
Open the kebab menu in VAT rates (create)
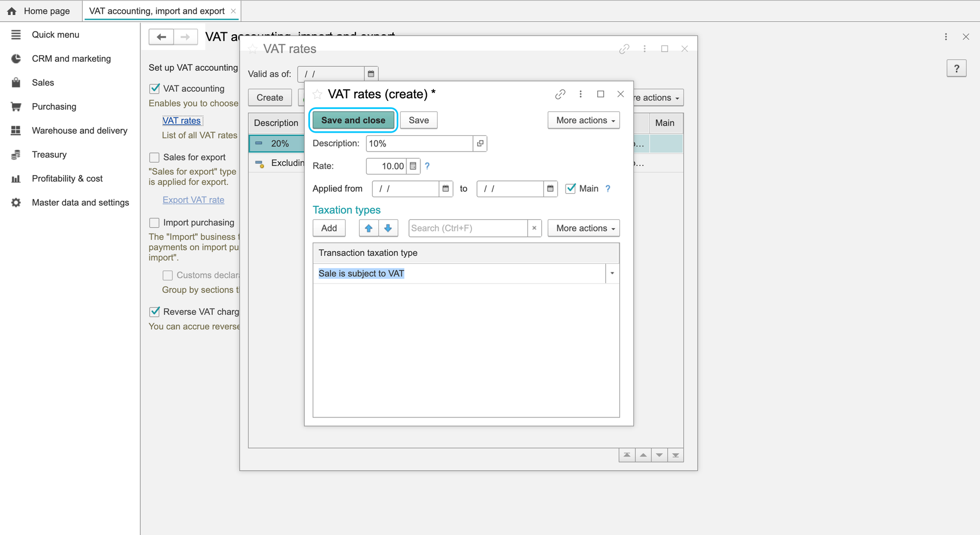[581, 94]
